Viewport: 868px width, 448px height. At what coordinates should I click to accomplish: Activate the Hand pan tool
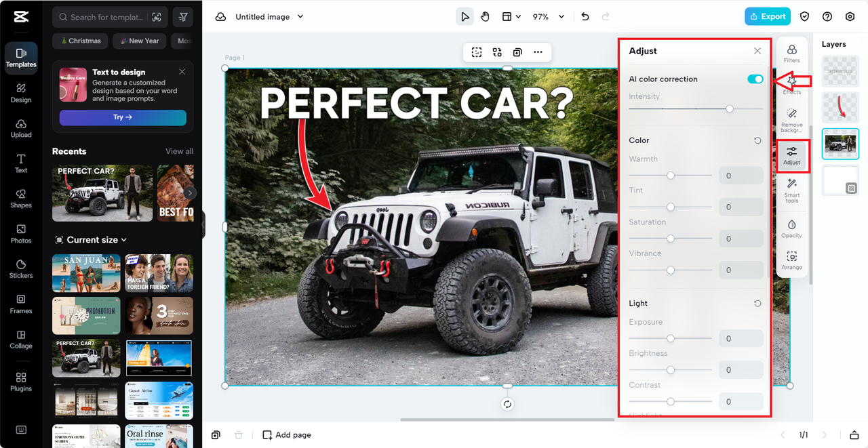485,17
